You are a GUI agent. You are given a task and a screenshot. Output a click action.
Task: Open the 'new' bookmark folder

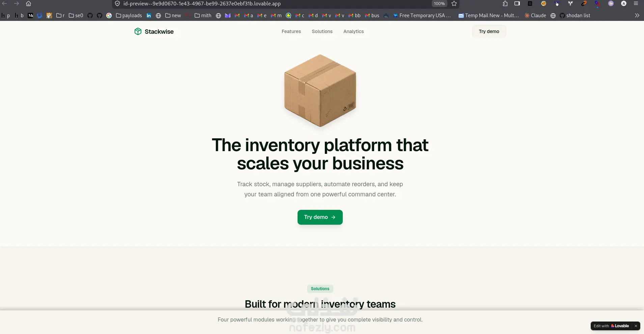pyautogui.click(x=173, y=16)
